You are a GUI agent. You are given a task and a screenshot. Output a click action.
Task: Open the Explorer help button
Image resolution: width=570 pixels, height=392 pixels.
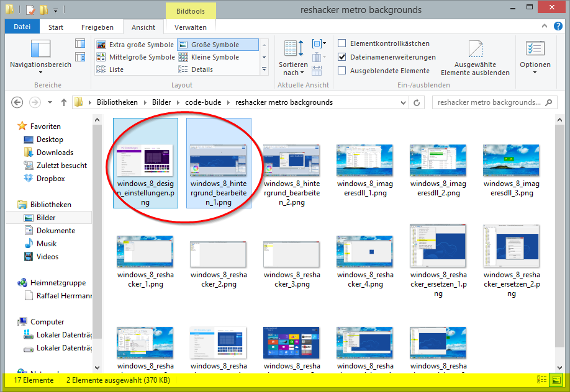(x=558, y=26)
